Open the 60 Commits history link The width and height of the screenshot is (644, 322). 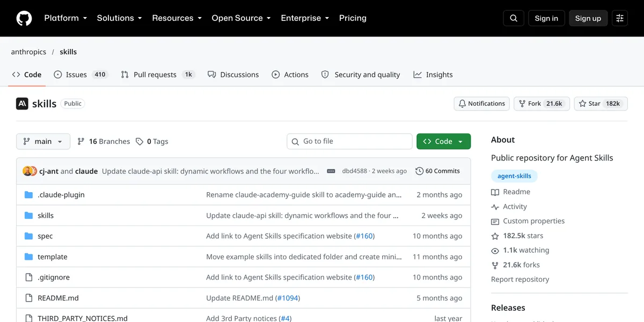437,171
